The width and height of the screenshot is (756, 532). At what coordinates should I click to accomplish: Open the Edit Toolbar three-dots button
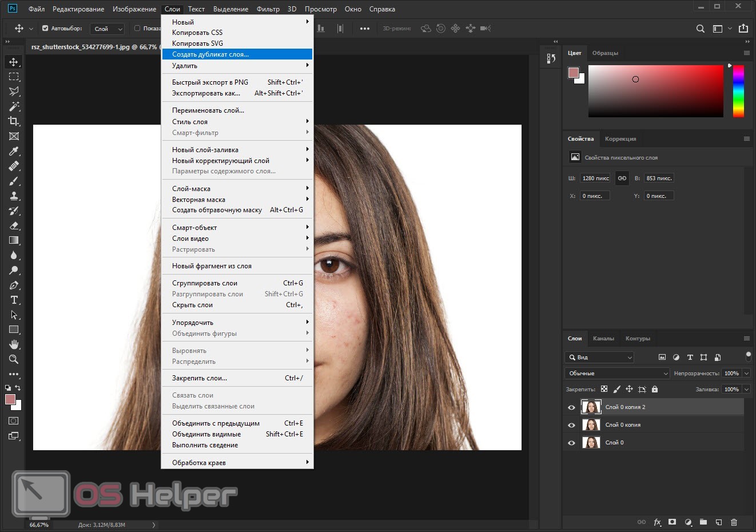[14, 374]
